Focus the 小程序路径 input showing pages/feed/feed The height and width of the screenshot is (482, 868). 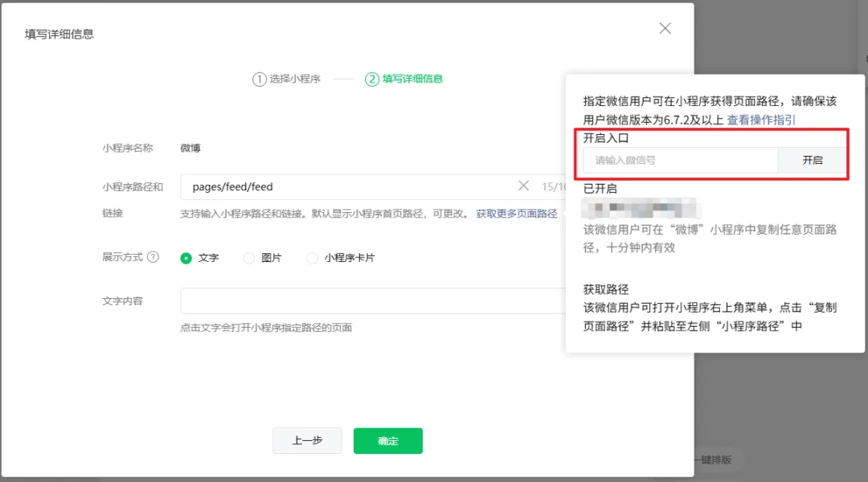(373, 186)
